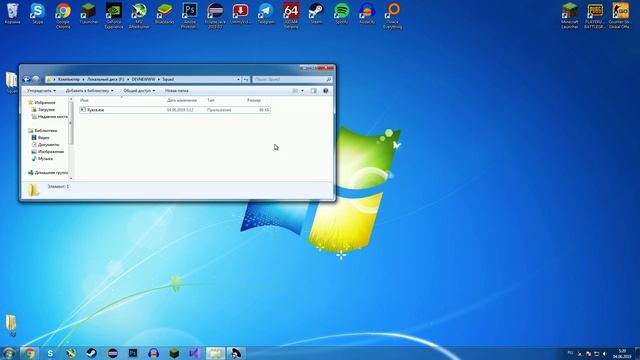Change the view using the view icon

(x=295, y=91)
